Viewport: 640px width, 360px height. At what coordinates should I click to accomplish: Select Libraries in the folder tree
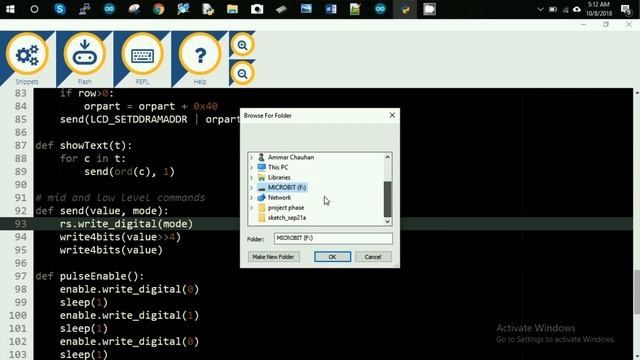point(279,178)
